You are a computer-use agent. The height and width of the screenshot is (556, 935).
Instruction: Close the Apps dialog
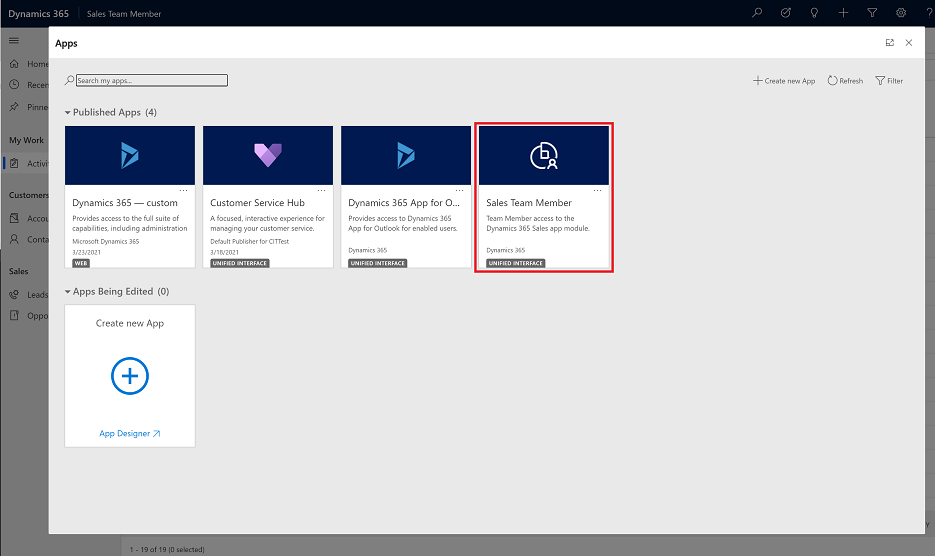(909, 42)
